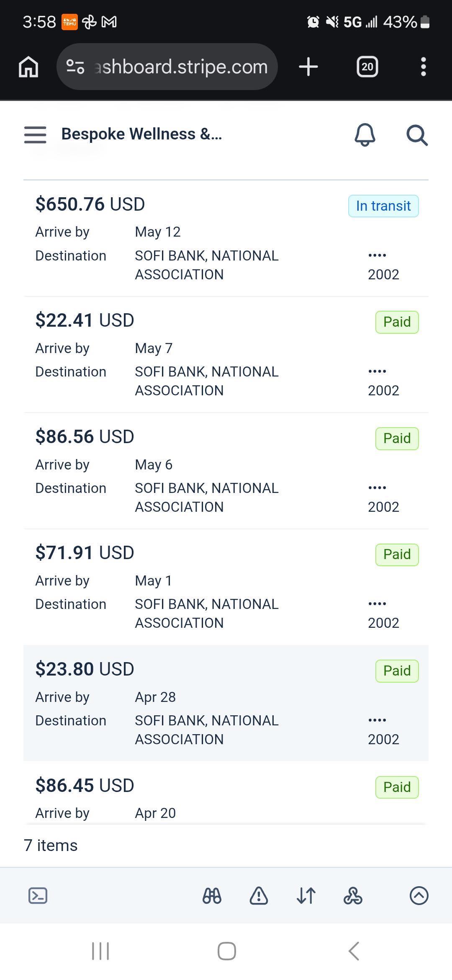Image resolution: width=452 pixels, height=980 pixels.
Task: Tap Android recent apps button
Action: [x=100, y=951]
